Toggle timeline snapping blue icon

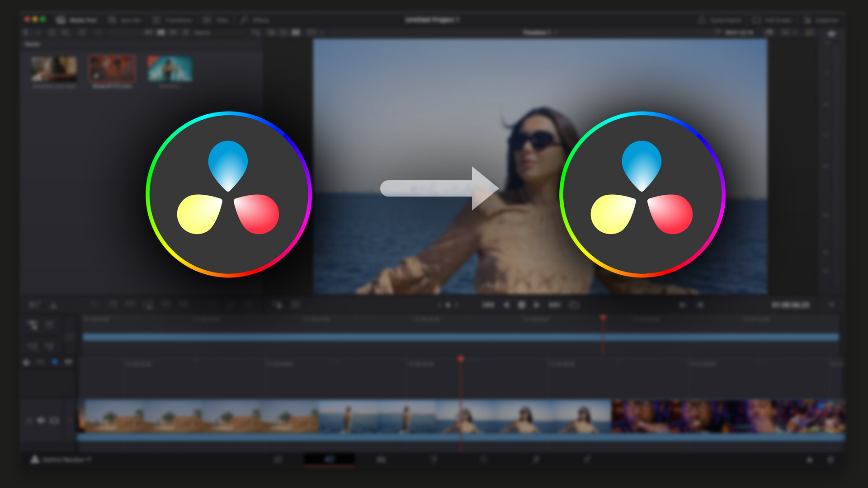click(55, 362)
